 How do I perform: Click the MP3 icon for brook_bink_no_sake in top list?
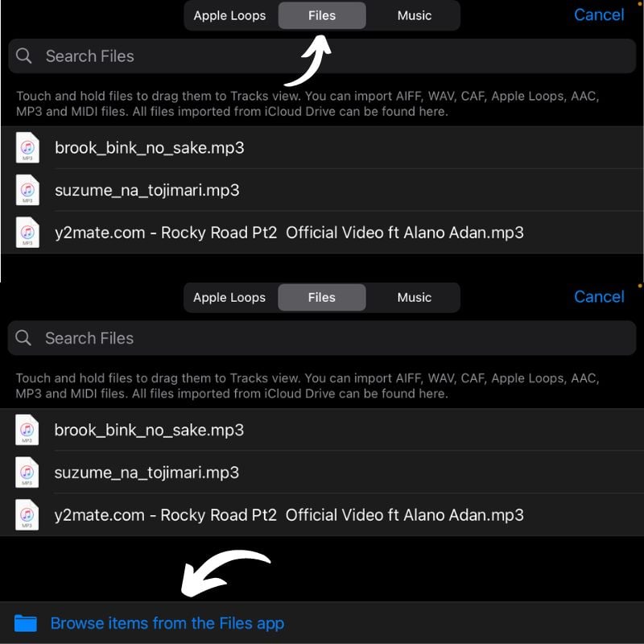(x=27, y=147)
